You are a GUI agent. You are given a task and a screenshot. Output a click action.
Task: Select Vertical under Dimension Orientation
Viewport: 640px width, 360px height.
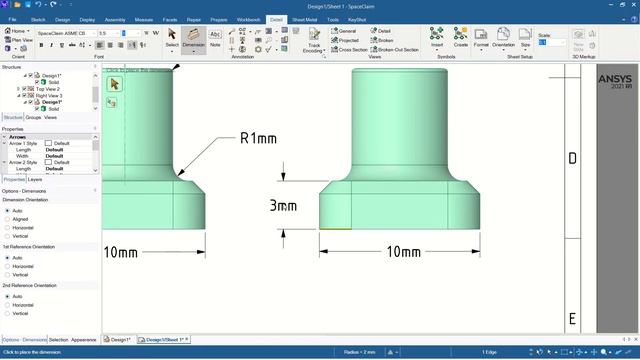coord(7,236)
